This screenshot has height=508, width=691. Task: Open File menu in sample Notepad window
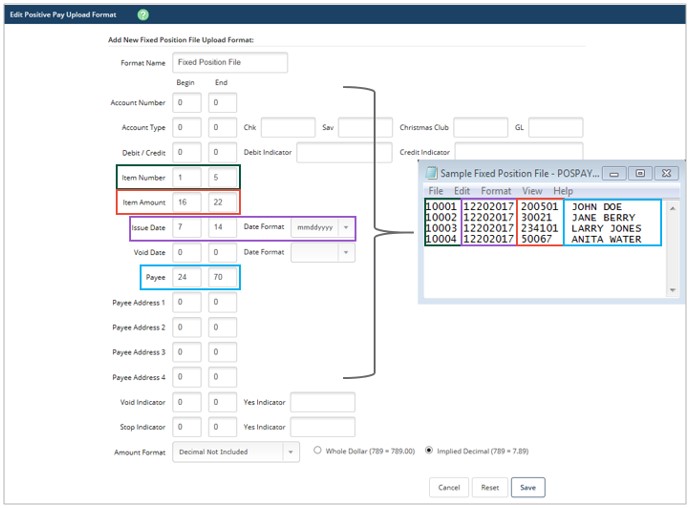(435, 191)
